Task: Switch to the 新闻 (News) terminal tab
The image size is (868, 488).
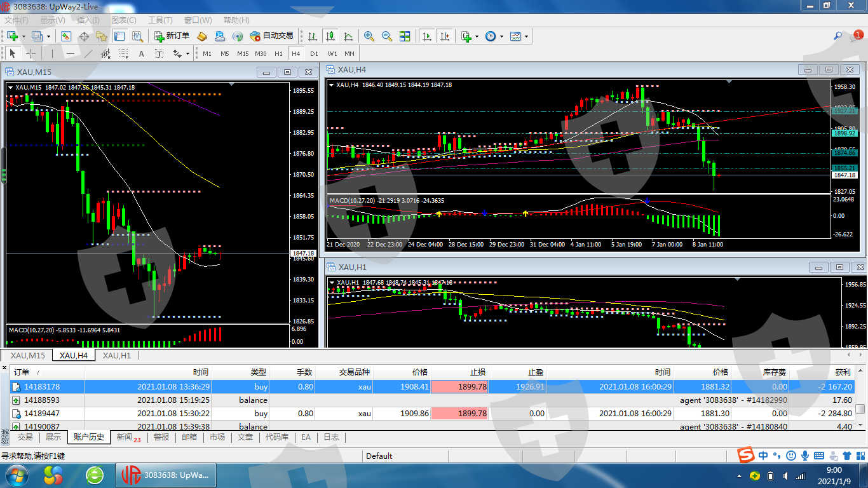Action: point(126,437)
